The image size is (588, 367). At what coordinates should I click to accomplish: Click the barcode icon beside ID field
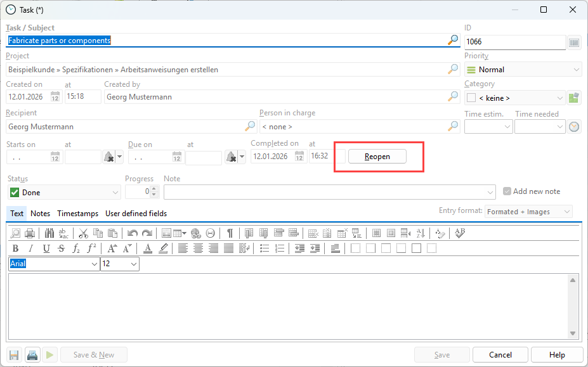coord(574,42)
